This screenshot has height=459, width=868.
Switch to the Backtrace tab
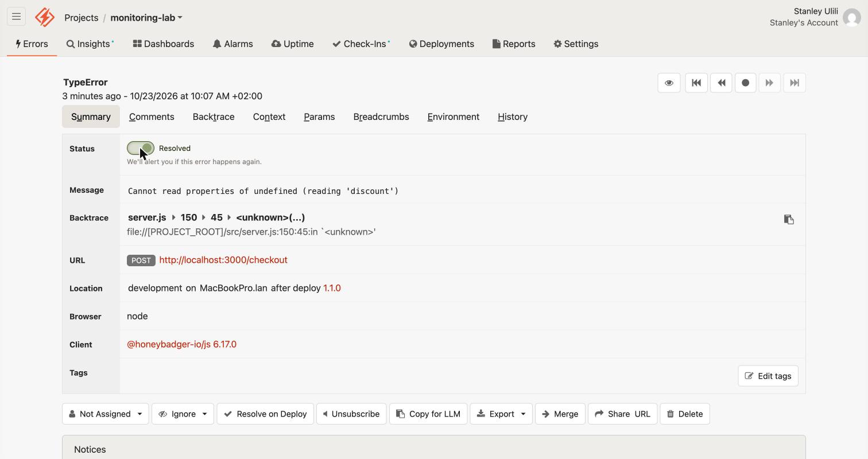pos(214,116)
